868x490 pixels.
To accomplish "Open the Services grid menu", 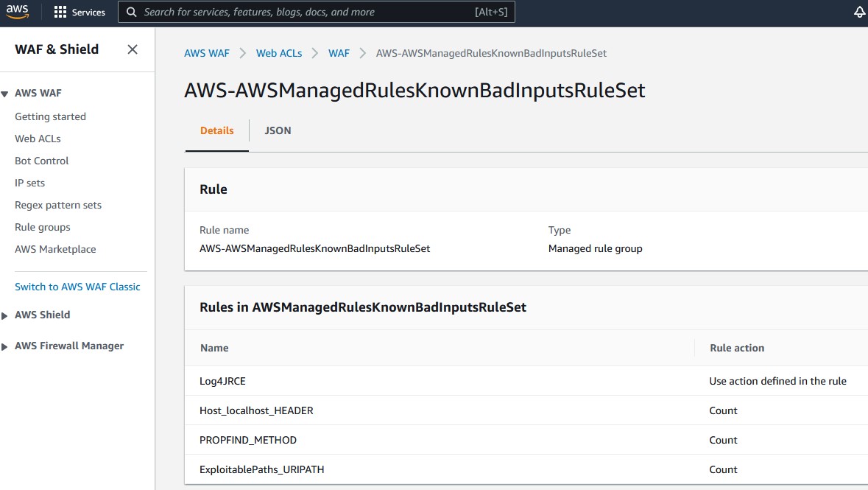I will point(80,13).
